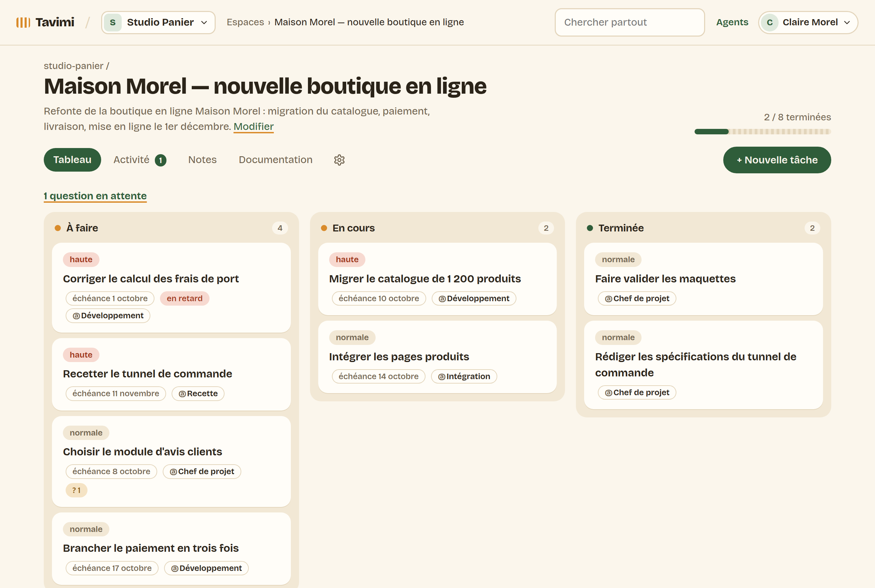Open the Agents link
Screen dimensions: 875x588
pos(732,22)
